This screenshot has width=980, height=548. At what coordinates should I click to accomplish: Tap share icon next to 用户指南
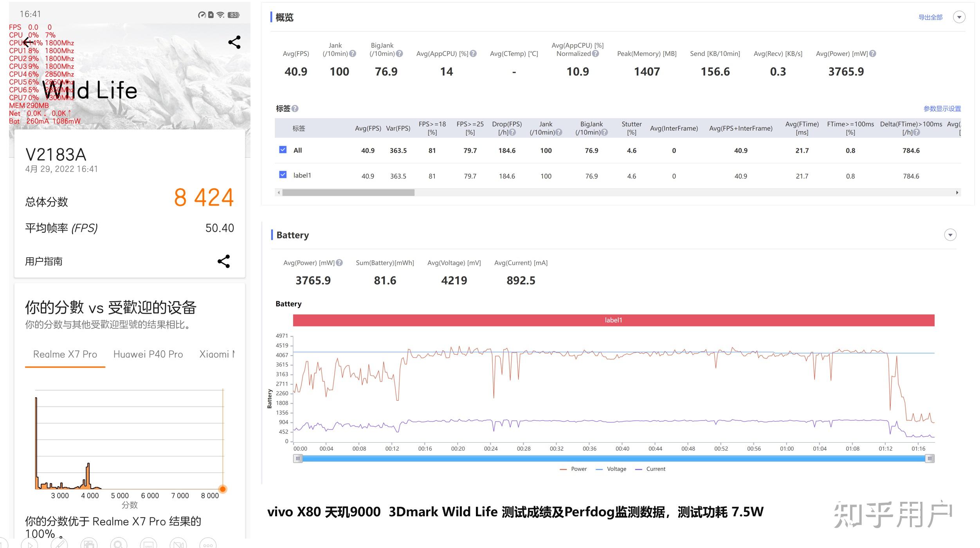[x=223, y=261]
